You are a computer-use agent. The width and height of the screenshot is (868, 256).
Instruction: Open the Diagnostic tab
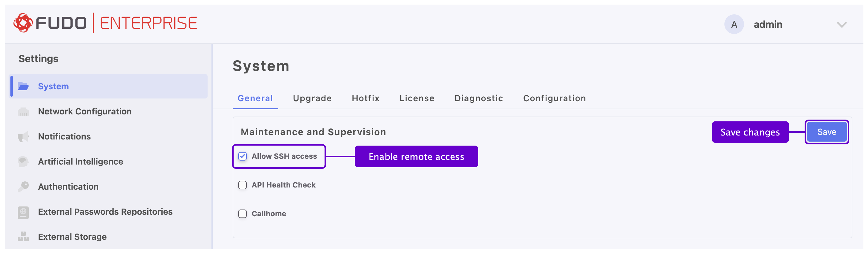[479, 98]
